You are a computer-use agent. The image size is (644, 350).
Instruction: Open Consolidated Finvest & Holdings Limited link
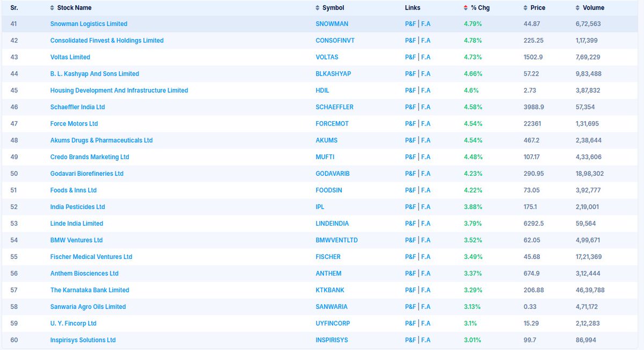(x=107, y=40)
